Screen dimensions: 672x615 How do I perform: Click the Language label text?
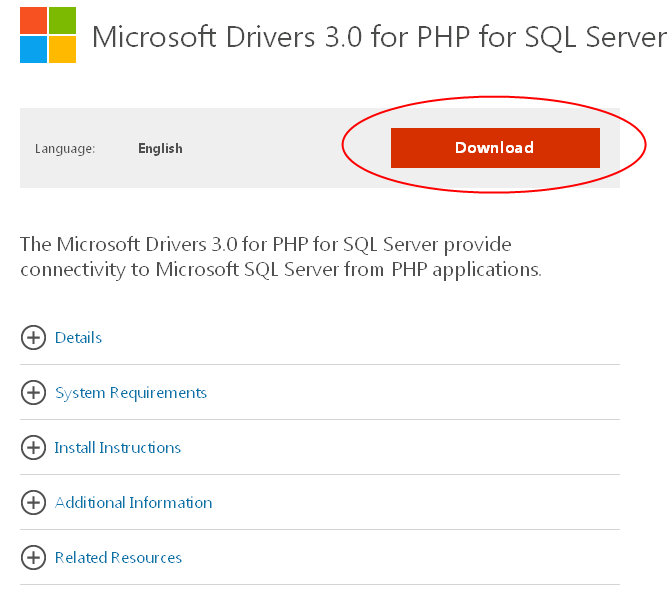click(x=65, y=149)
